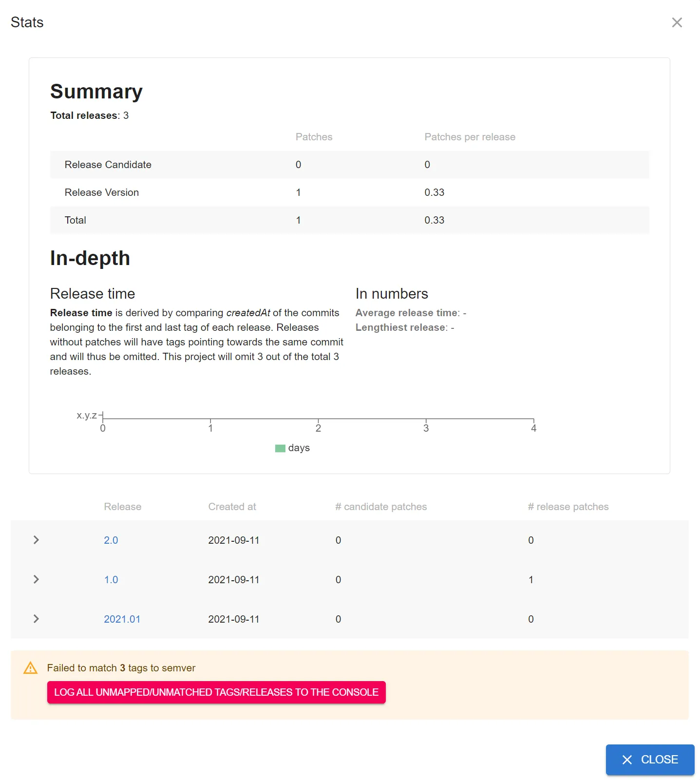Click the x.y.z axis label on the chart
This screenshot has width=700, height=780.
click(x=87, y=416)
